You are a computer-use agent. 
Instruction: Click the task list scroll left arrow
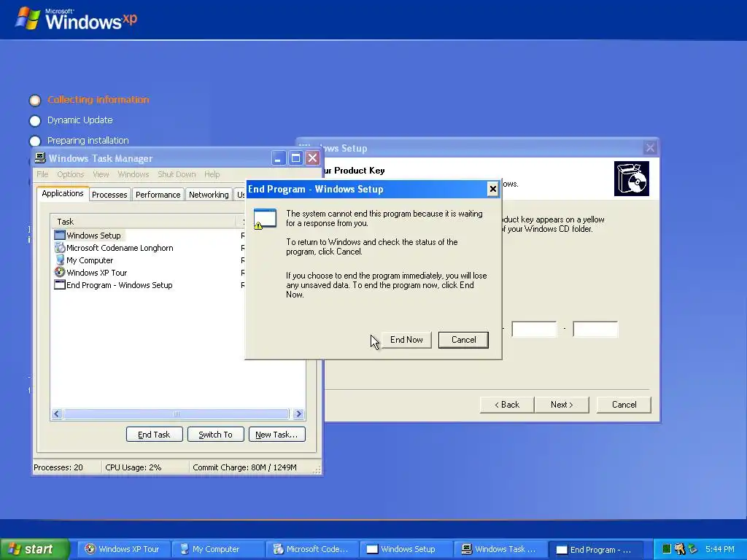tap(57, 414)
